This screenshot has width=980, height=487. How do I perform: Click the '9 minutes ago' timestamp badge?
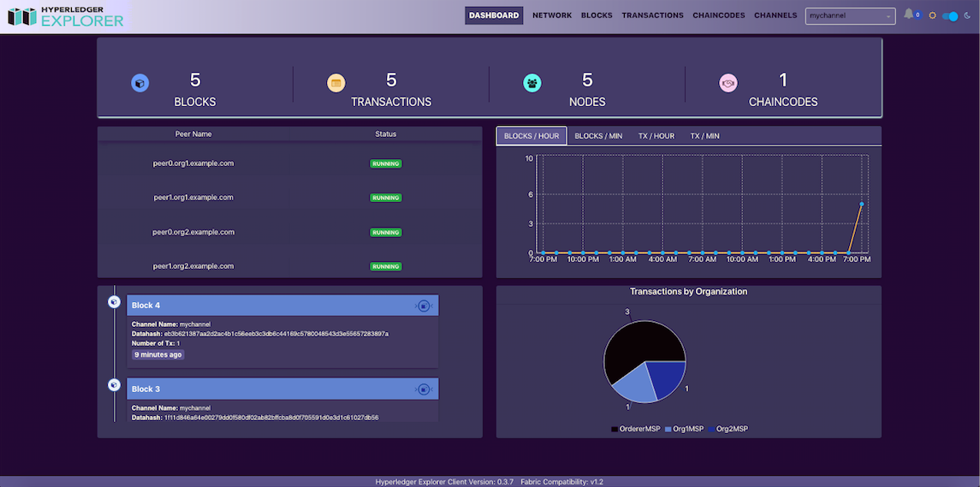[x=158, y=354]
